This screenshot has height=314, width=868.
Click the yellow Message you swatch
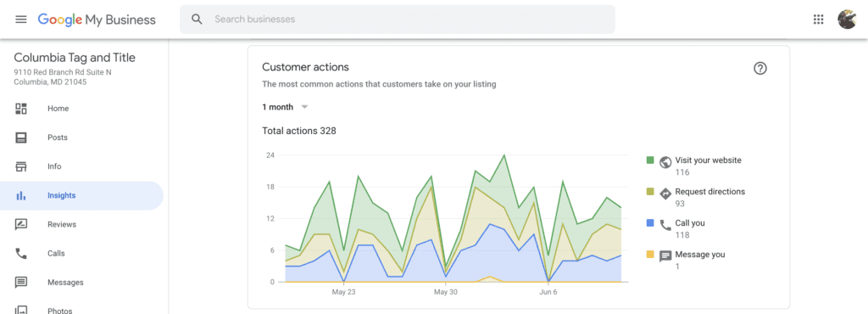(x=650, y=255)
